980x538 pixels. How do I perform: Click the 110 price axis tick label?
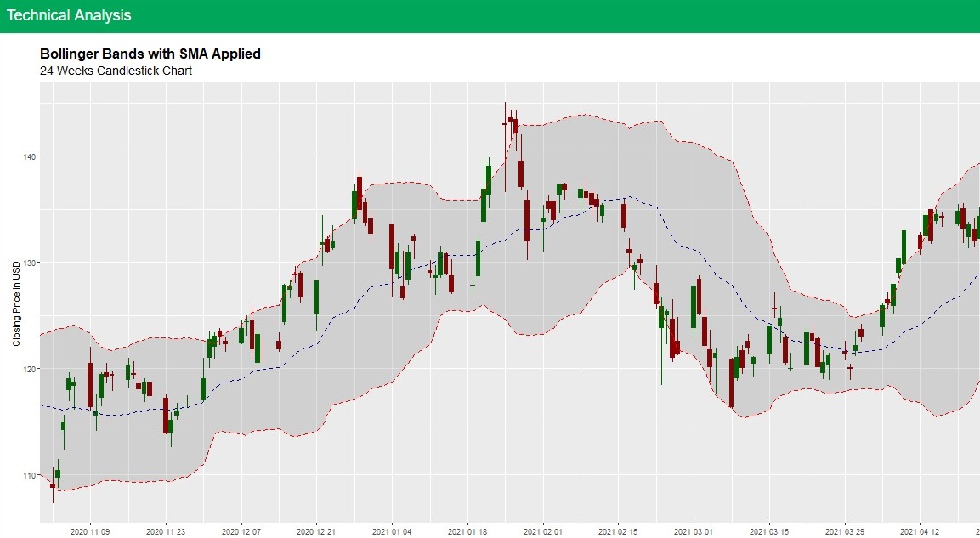click(27, 475)
